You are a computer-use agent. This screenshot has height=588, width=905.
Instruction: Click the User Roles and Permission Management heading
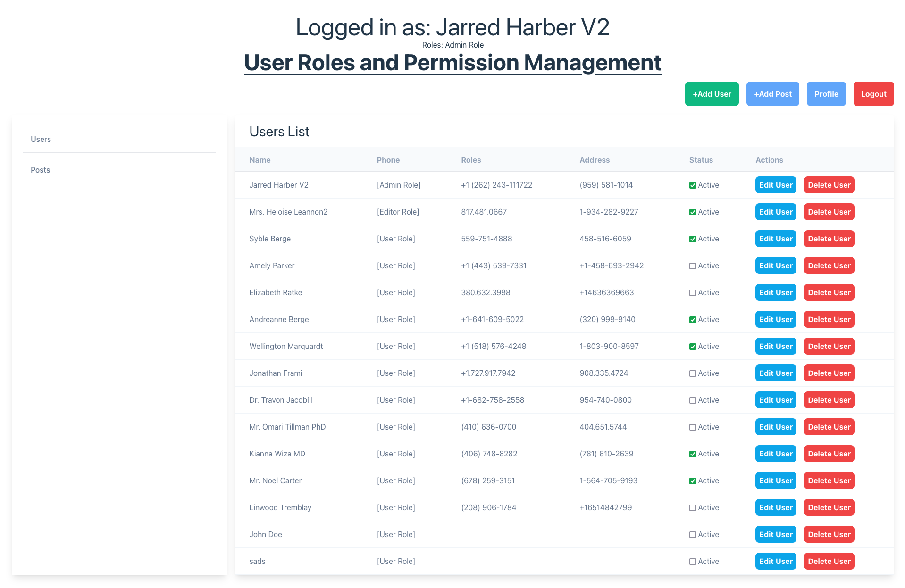click(x=452, y=63)
